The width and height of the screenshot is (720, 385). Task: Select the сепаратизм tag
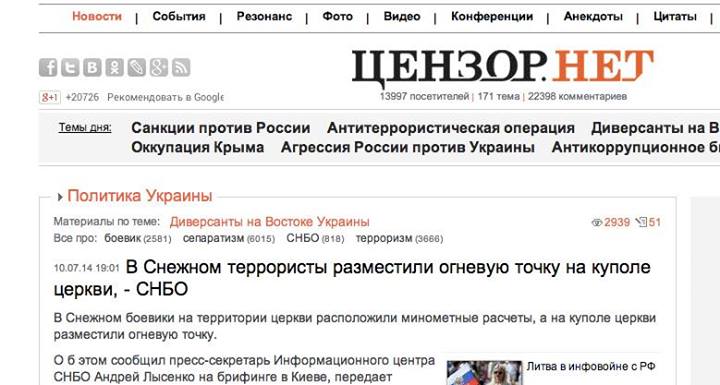coord(214,238)
